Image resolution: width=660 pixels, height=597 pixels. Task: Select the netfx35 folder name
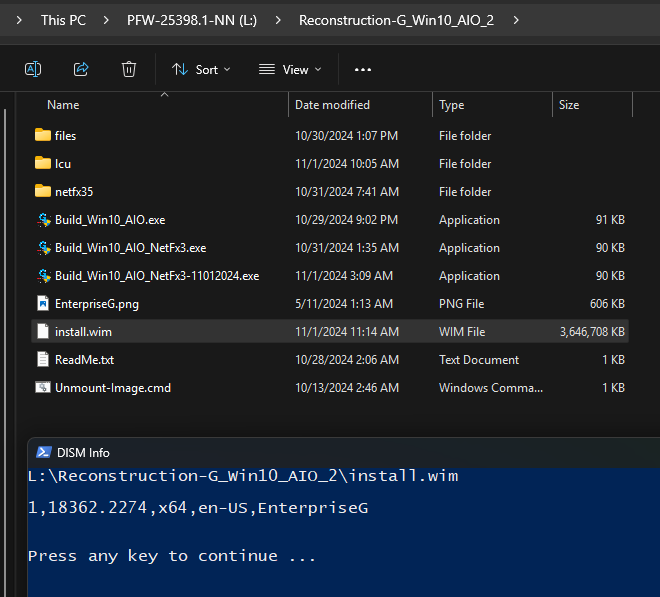74,192
